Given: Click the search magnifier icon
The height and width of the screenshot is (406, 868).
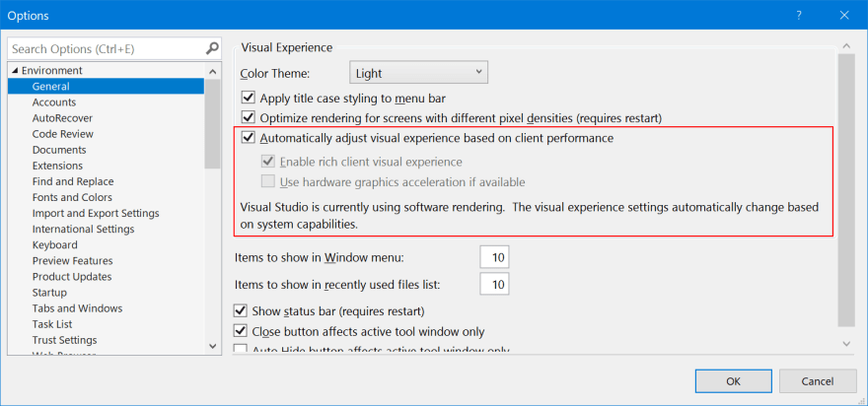Looking at the screenshot, I should 212,48.
